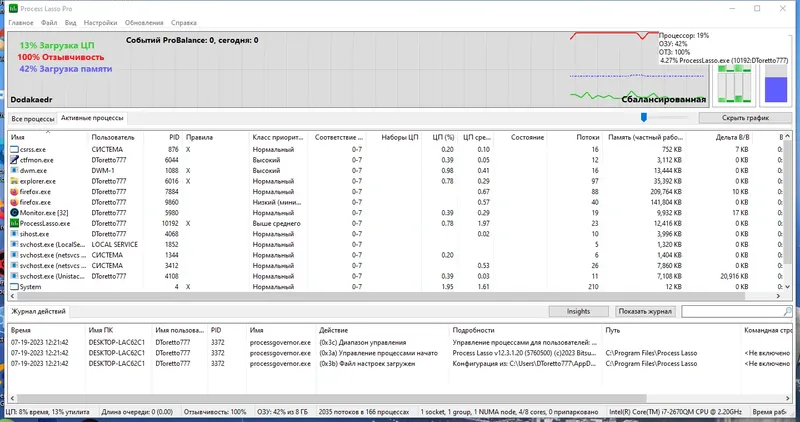The height and width of the screenshot is (422, 800).
Task: Click the svchost.exe (Unistac... icon
Action: point(14,276)
